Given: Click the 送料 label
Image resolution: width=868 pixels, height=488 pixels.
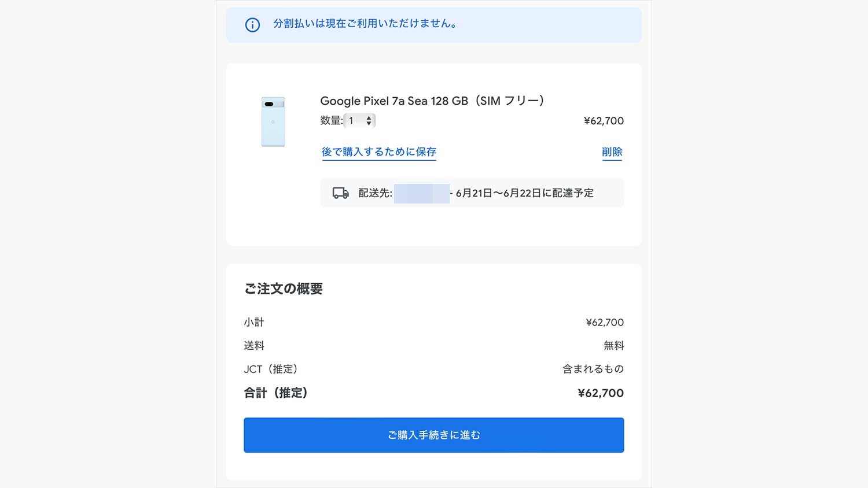Looking at the screenshot, I should (x=254, y=346).
